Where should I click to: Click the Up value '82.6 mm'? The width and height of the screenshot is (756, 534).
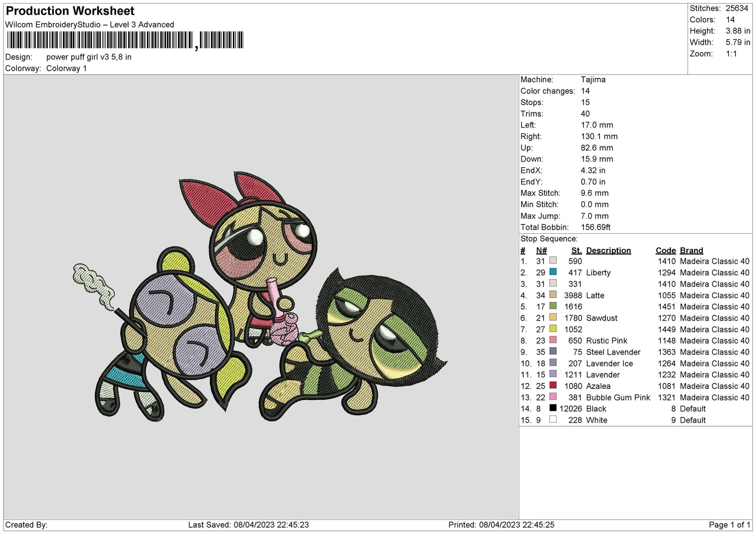tap(597, 148)
